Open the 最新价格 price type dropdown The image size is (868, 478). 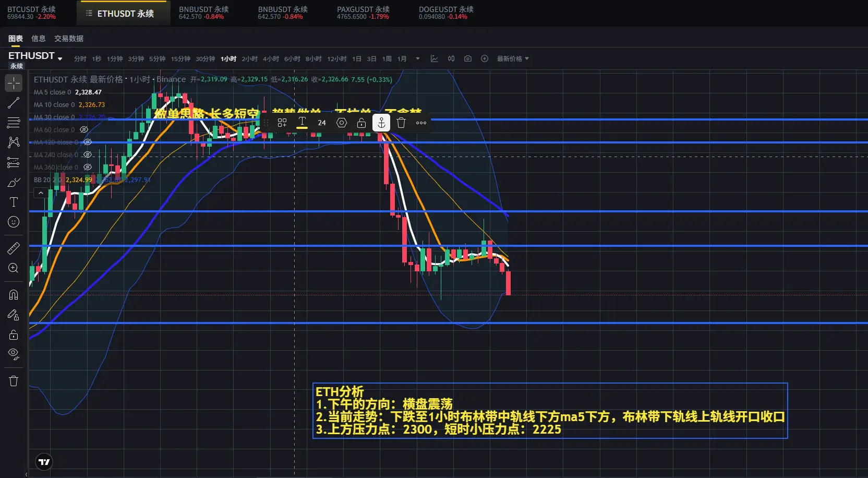pyautogui.click(x=513, y=58)
